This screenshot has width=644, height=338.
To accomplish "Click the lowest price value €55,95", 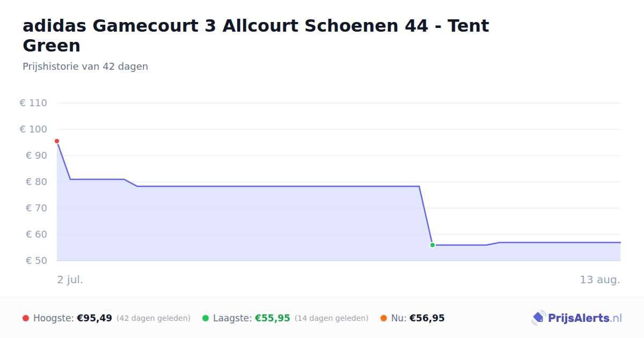I will coord(273,318).
